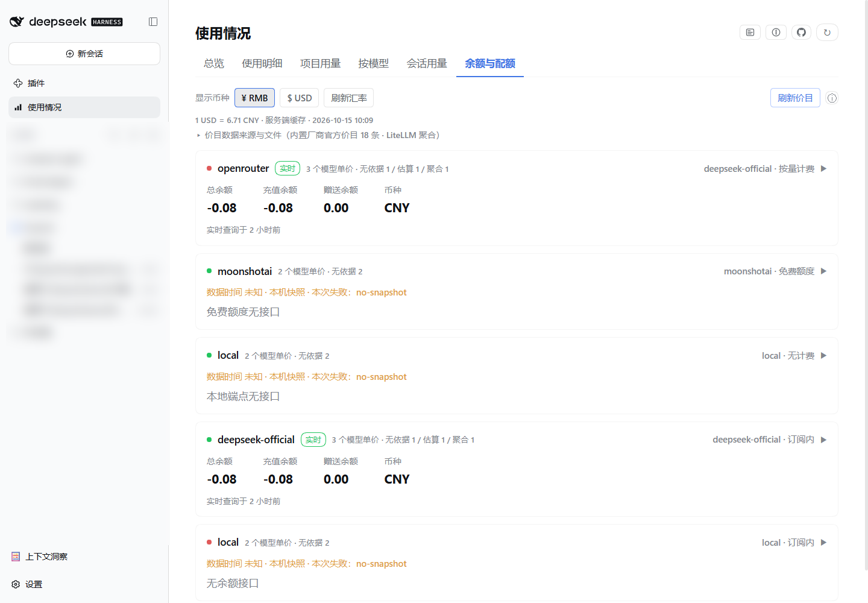868x603 pixels.
Task: Expand the openrouter card arrow
Action: pos(823,169)
